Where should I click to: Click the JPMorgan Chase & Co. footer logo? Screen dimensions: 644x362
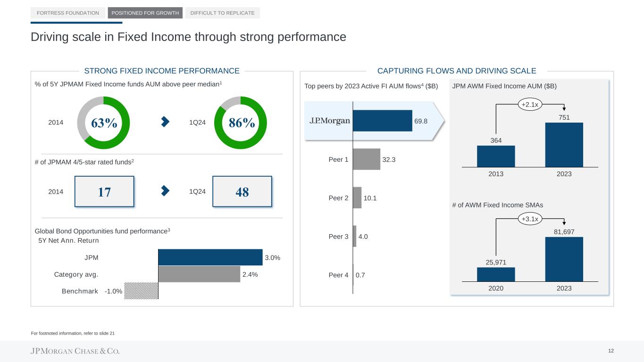(x=75, y=351)
